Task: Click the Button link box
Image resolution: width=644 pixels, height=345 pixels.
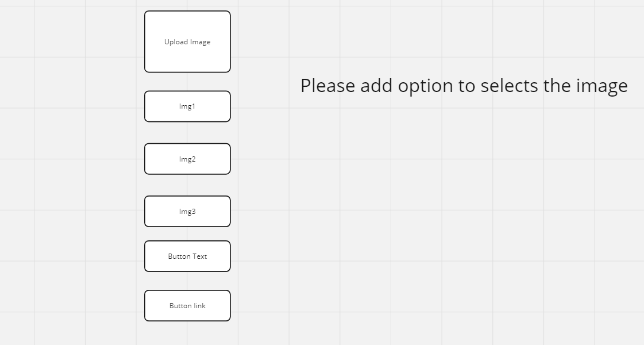Action: [x=187, y=305]
